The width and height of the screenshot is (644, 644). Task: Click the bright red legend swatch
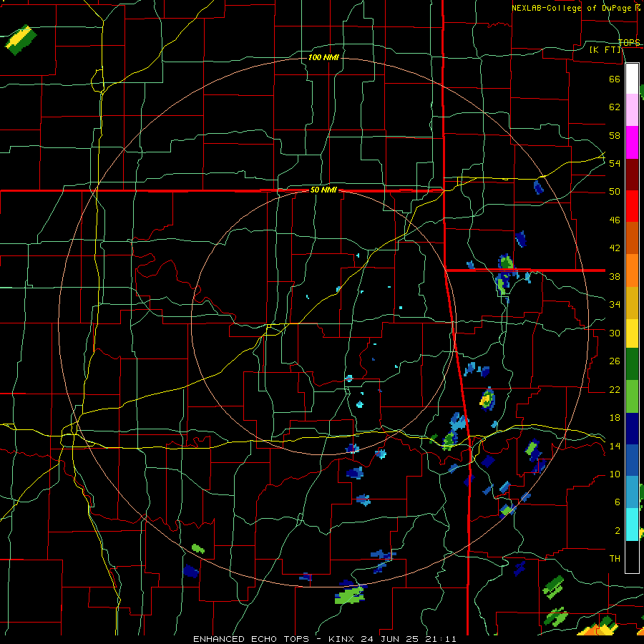[x=632, y=207]
